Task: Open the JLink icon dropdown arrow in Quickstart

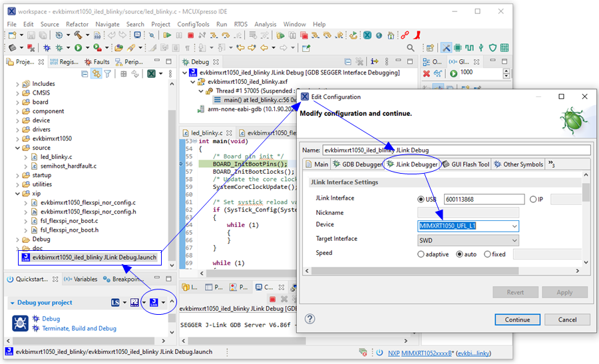Action: click(x=164, y=303)
